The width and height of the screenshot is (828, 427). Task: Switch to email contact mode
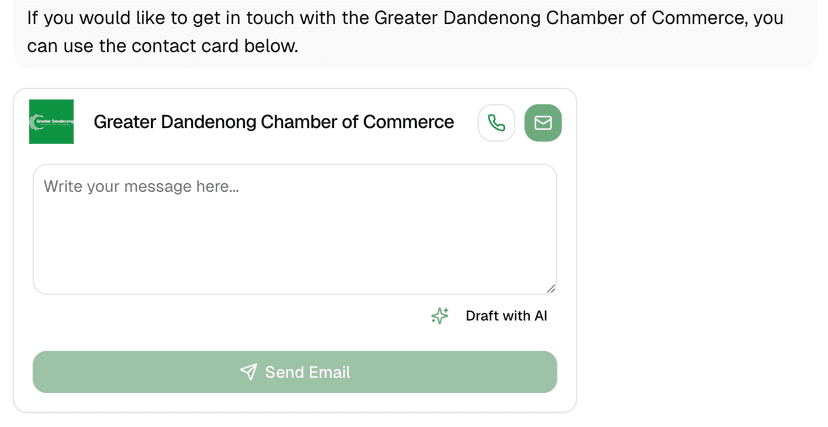click(x=543, y=123)
